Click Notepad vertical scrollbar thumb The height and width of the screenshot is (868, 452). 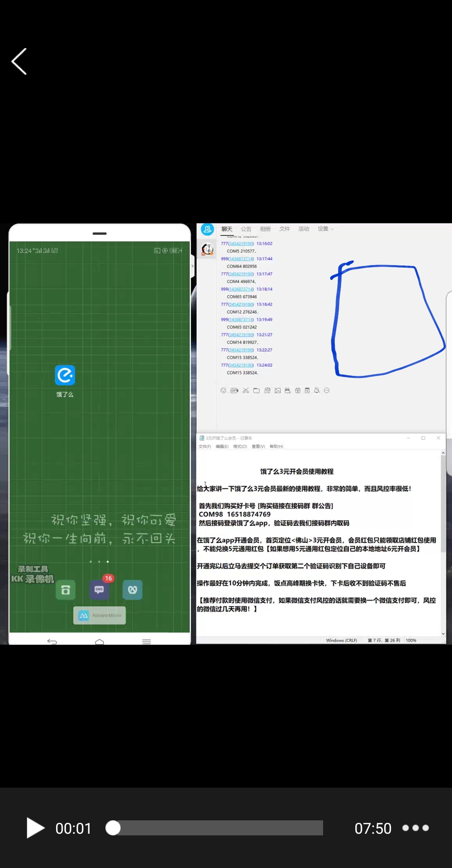click(x=443, y=504)
